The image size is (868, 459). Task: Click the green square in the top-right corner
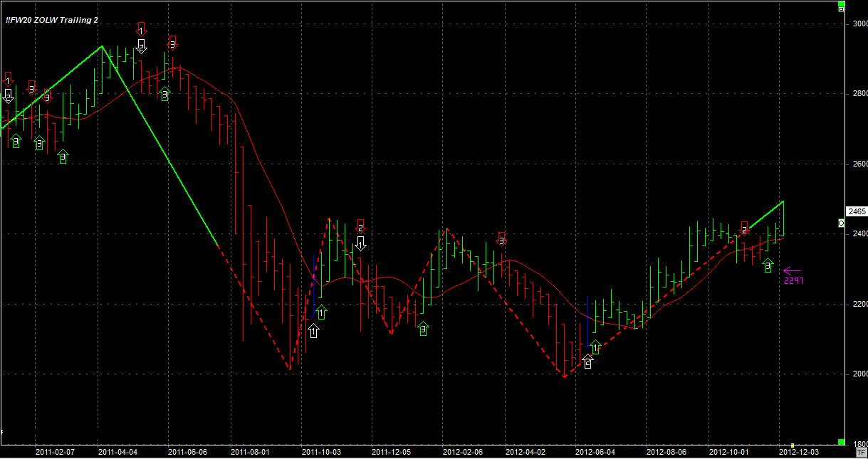pyautogui.click(x=841, y=8)
